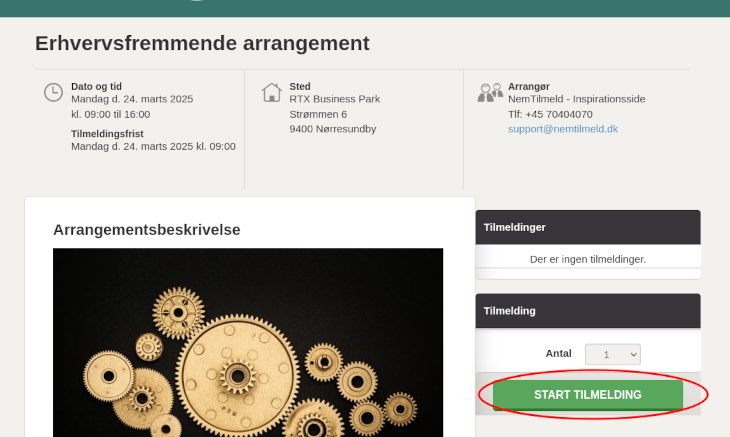730x437 pixels.
Task: Click the Sted label
Action: tap(300, 87)
